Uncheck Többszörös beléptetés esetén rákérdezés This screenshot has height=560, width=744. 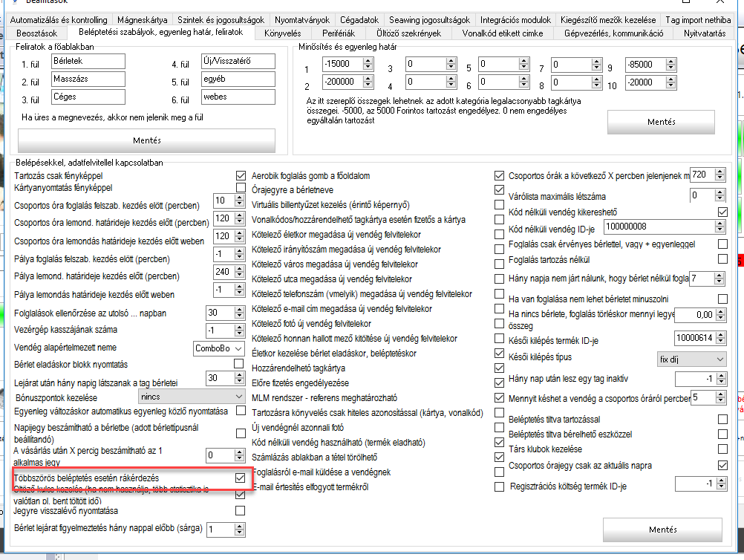pyautogui.click(x=240, y=478)
